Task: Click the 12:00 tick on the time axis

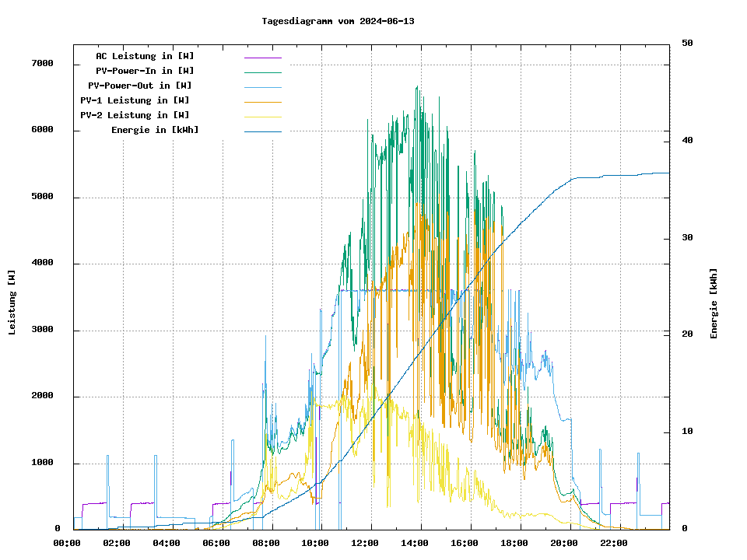Action: tap(365, 543)
